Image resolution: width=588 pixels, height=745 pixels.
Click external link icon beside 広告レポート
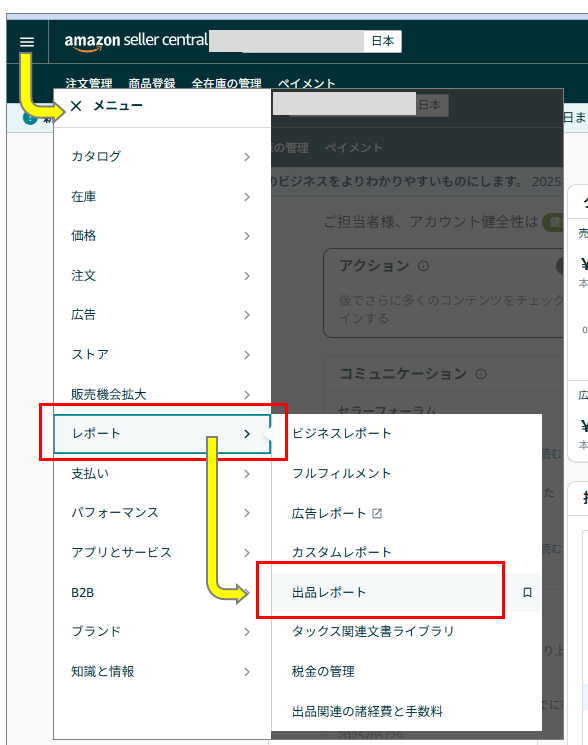377,513
